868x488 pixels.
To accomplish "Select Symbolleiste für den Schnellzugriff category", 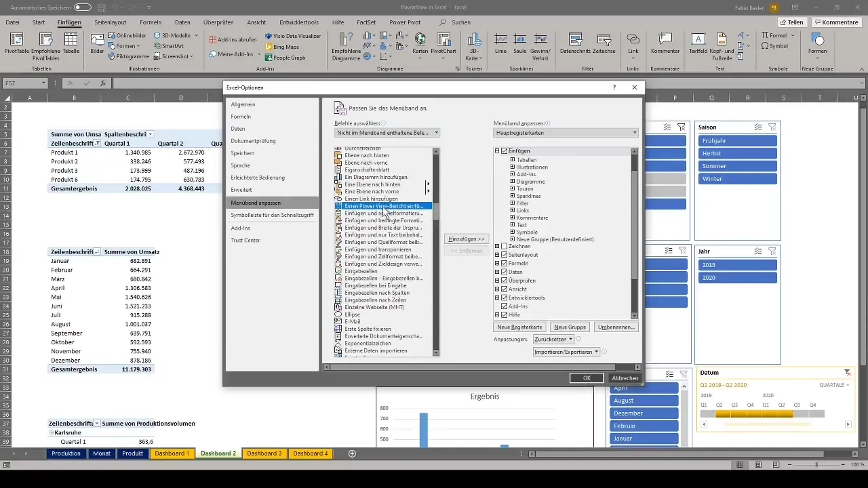I will click(272, 215).
